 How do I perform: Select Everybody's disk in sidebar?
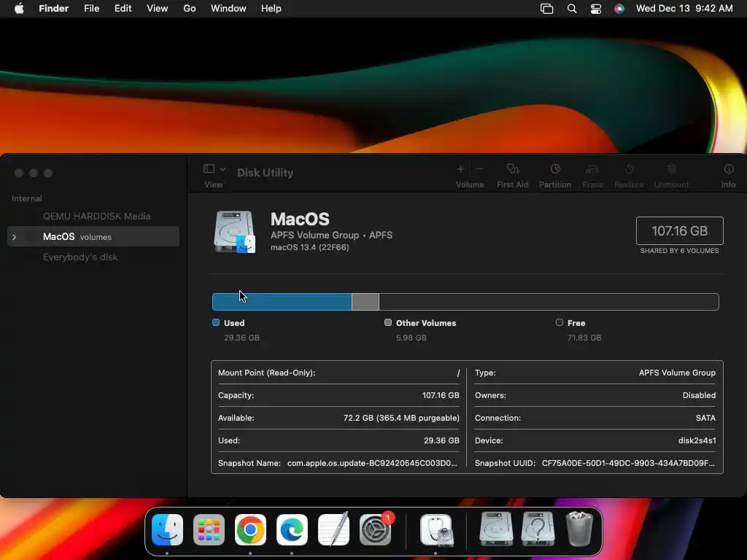click(x=80, y=257)
